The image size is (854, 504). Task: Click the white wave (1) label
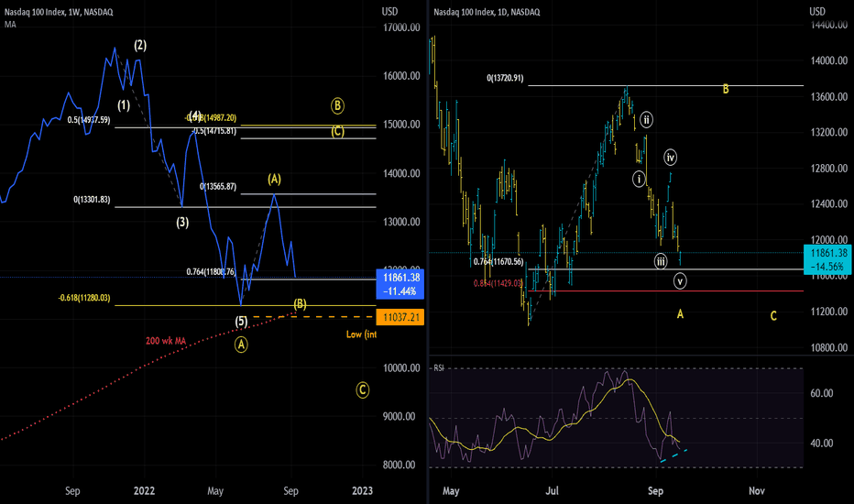point(124,105)
